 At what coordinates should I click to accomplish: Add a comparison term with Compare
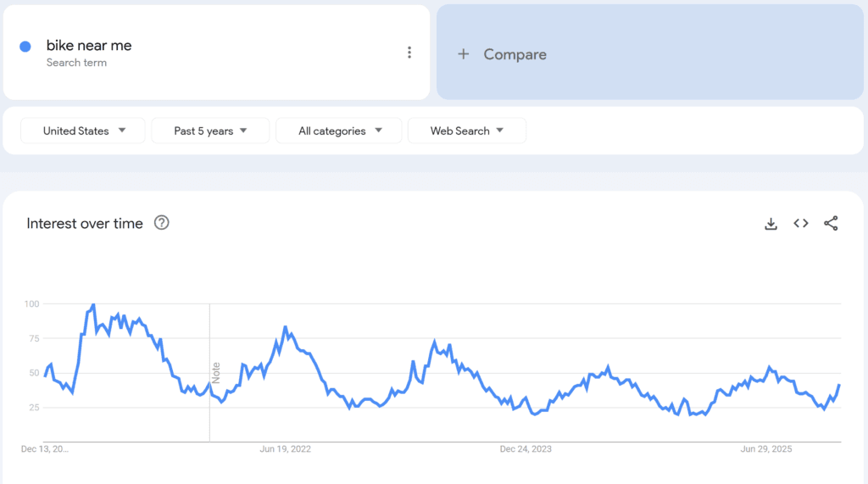tap(650, 52)
